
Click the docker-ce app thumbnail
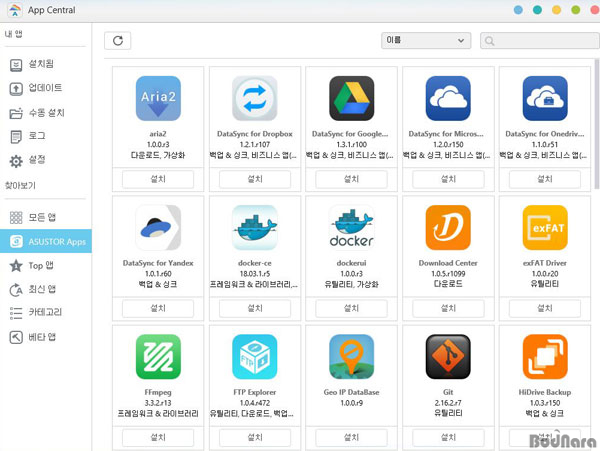tap(254, 228)
